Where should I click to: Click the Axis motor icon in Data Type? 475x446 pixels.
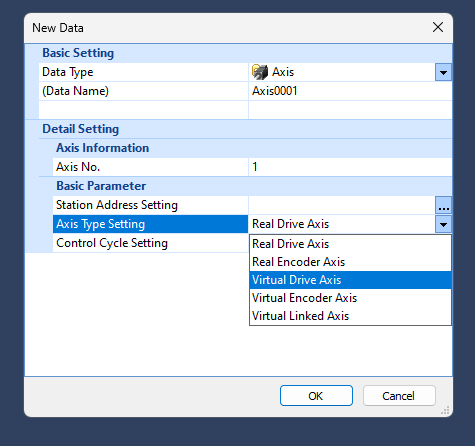click(260, 72)
